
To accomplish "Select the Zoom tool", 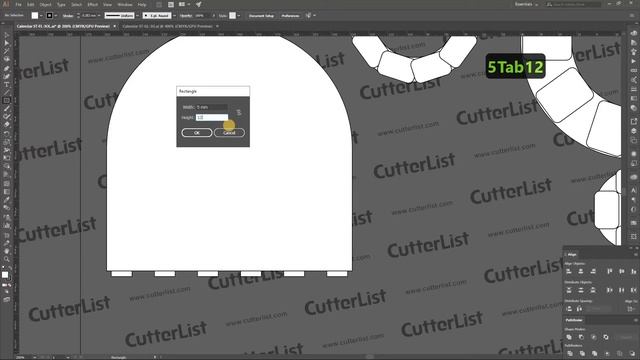I will point(7,259).
